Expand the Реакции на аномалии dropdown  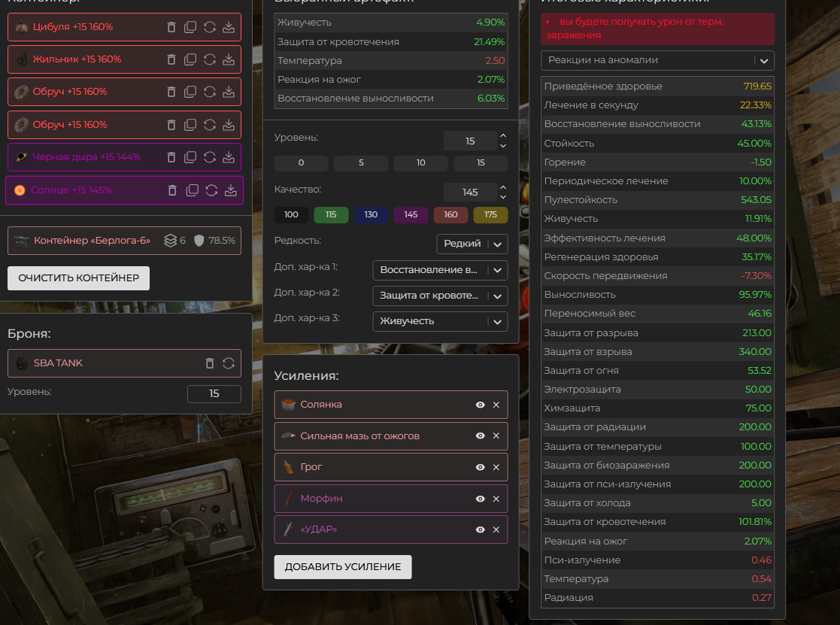(657, 60)
